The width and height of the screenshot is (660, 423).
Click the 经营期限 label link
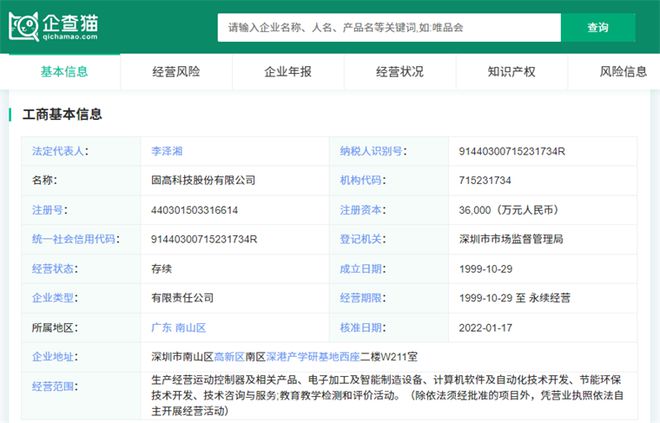(360, 298)
